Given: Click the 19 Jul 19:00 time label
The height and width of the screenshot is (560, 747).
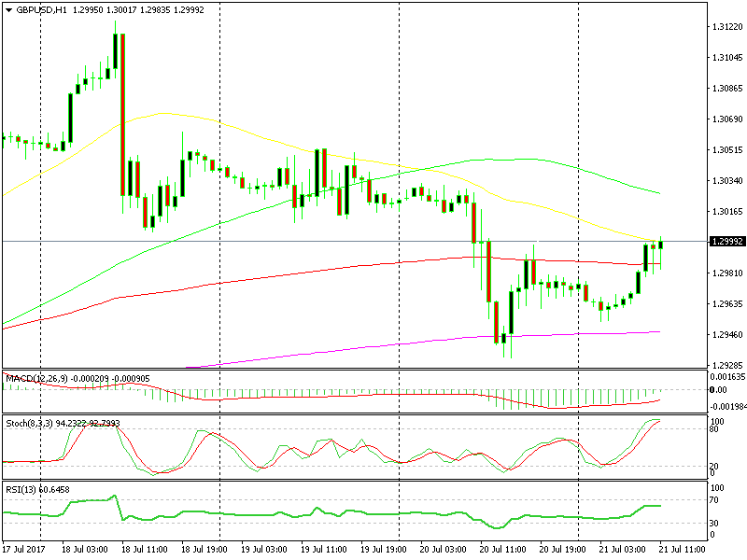Looking at the screenshot, I should [384, 549].
